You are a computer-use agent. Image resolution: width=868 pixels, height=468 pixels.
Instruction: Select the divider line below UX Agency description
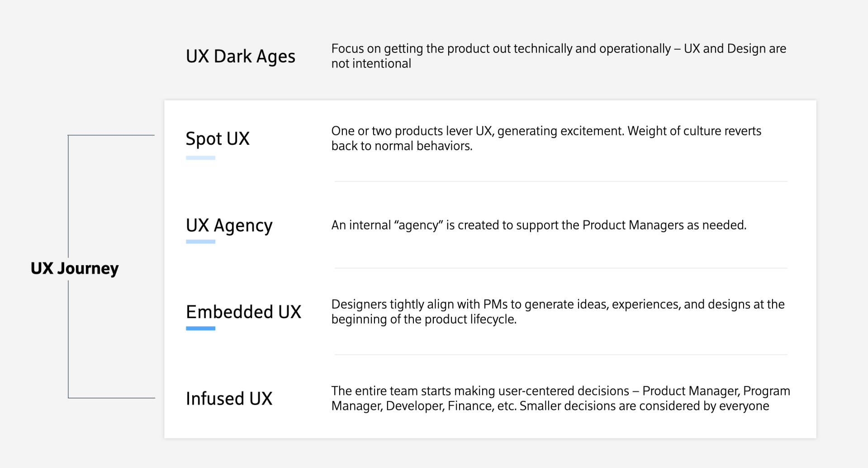coord(561,268)
